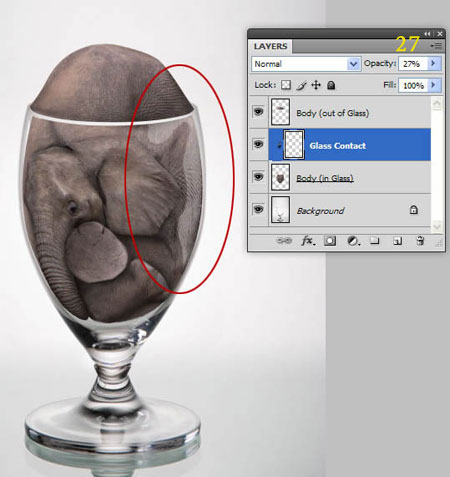Create a new layer group

pyautogui.click(x=375, y=241)
